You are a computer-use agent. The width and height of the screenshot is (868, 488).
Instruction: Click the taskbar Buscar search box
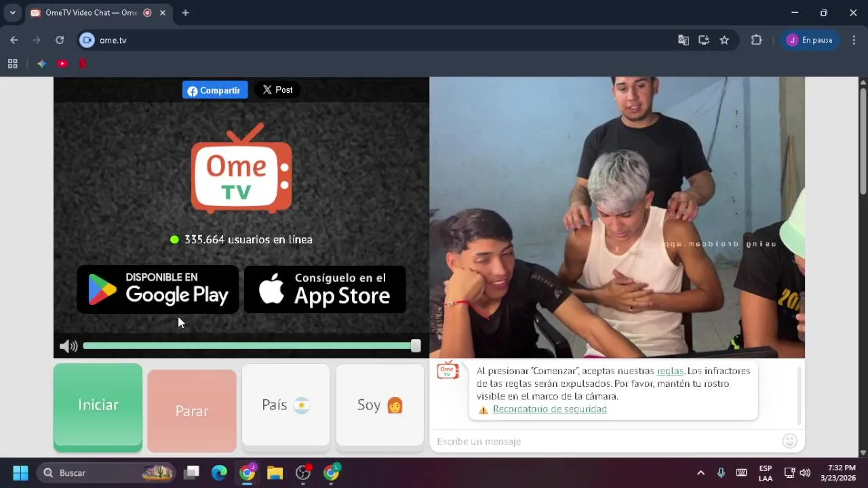click(x=106, y=472)
